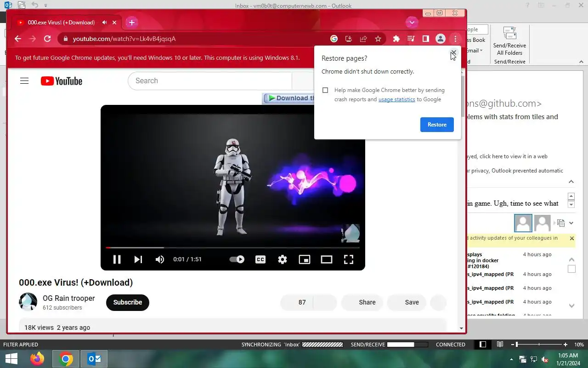The width and height of the screenshot is (588, 368).
Task: Select the 000.exe Virus! tab
Action: point(66,22)
